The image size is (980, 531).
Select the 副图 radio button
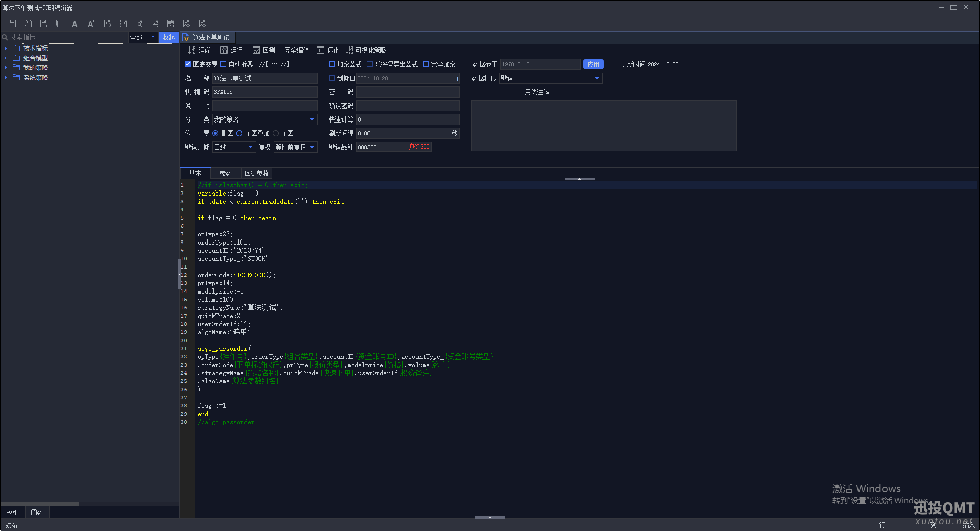(x=215, y=133)
